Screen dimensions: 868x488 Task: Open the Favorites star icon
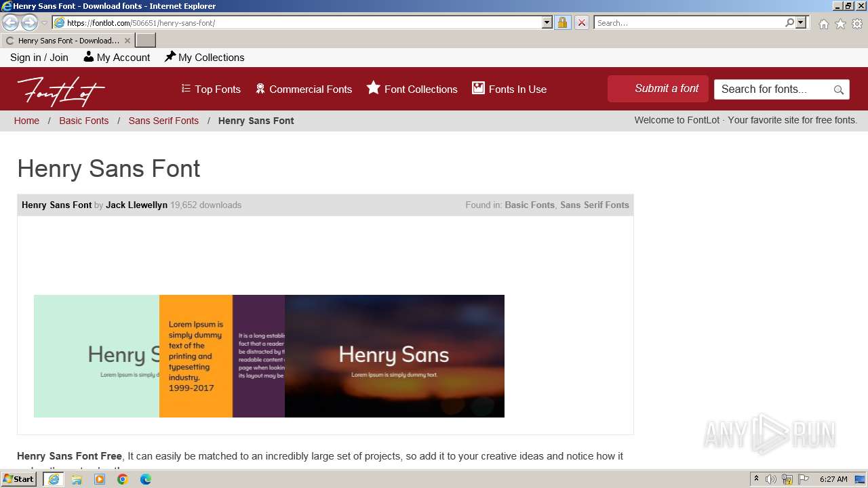[x=840, y=24]
